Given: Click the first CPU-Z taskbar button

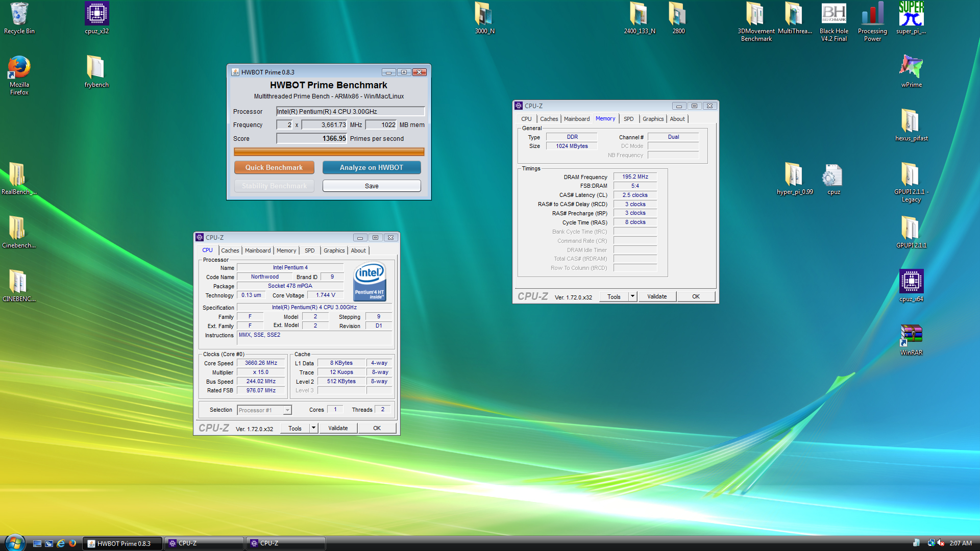Looking at the screenshot, I should (x=204, y=543).
